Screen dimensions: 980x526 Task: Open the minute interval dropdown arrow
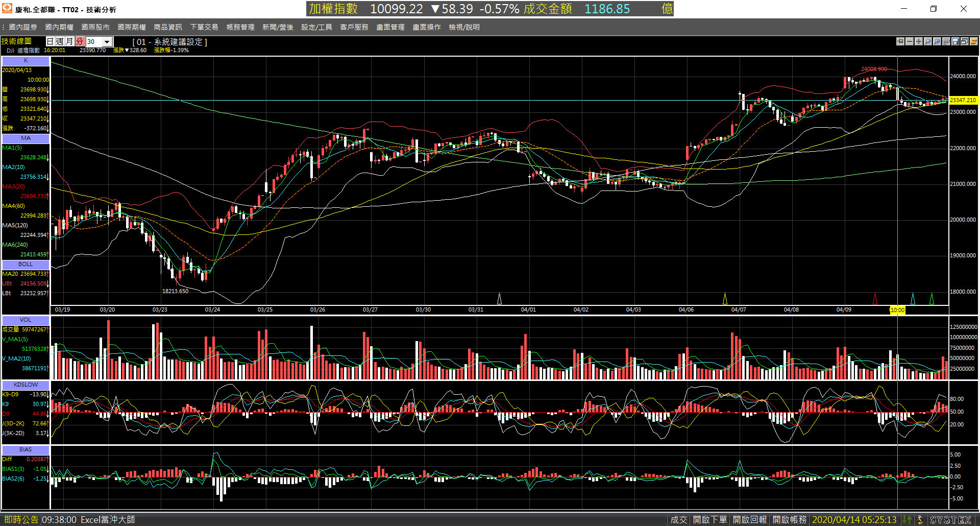coord(107,42)
